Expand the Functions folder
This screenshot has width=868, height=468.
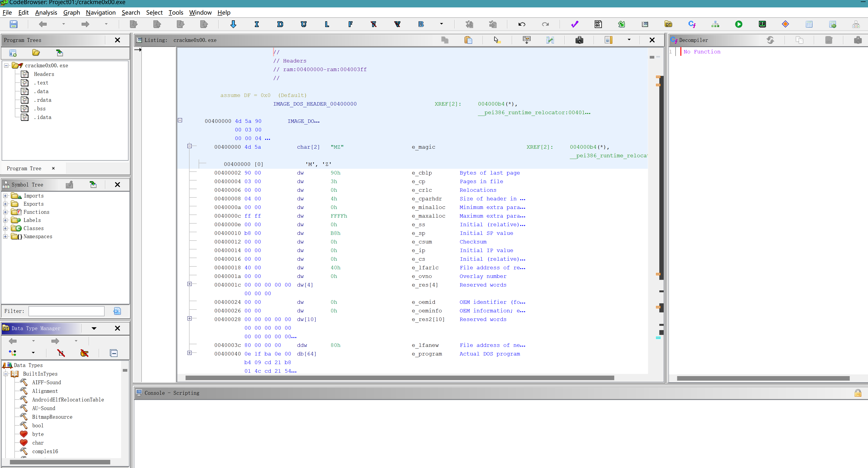tap(6, 212)
